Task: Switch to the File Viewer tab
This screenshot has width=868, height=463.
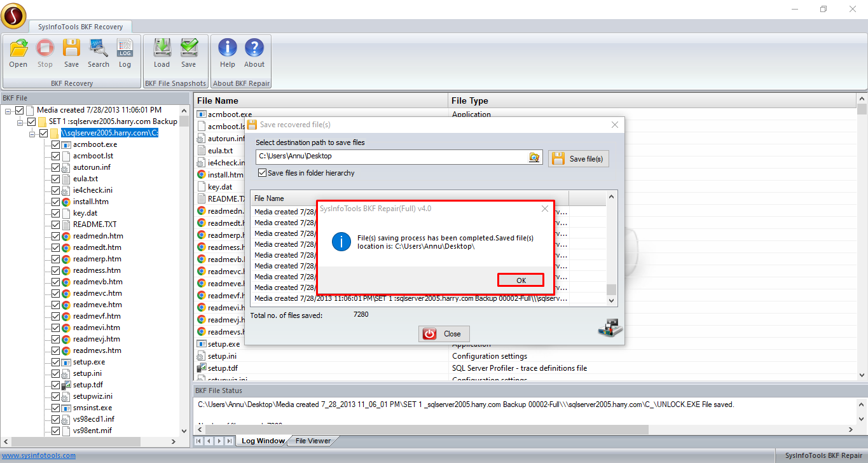Action: pos(313,441)
